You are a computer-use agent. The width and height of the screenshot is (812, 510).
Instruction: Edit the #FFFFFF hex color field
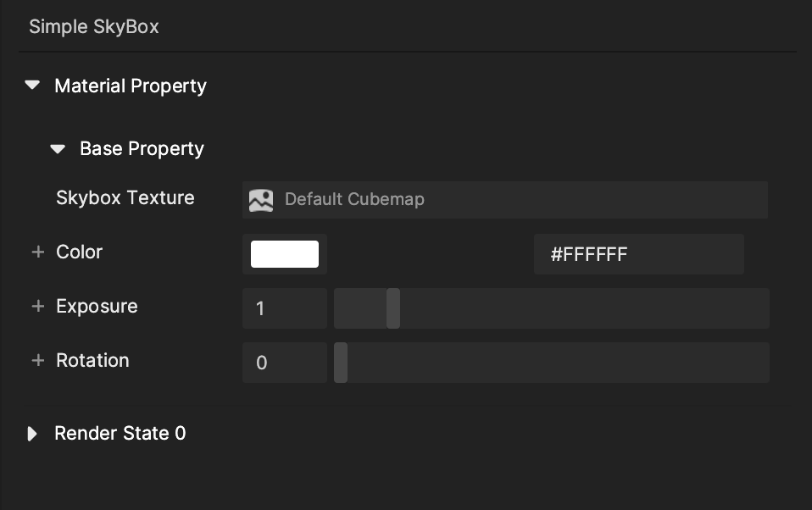click(639, 253)
